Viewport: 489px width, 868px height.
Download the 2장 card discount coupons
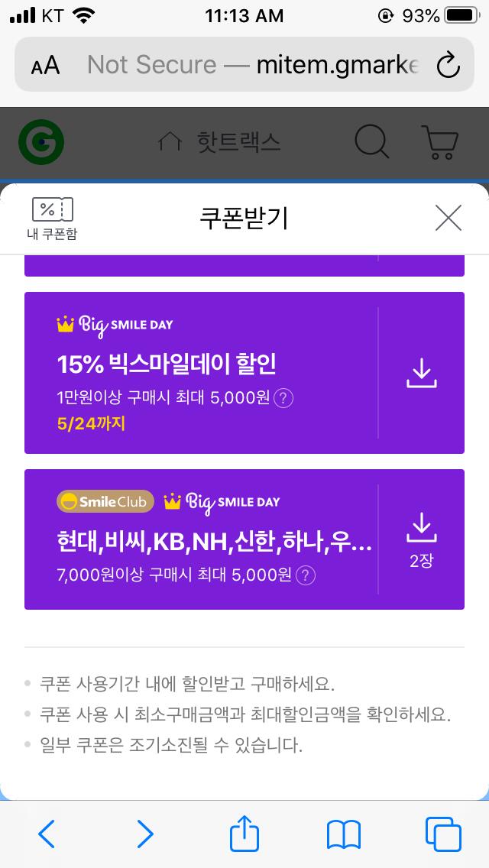click(422, 539)
